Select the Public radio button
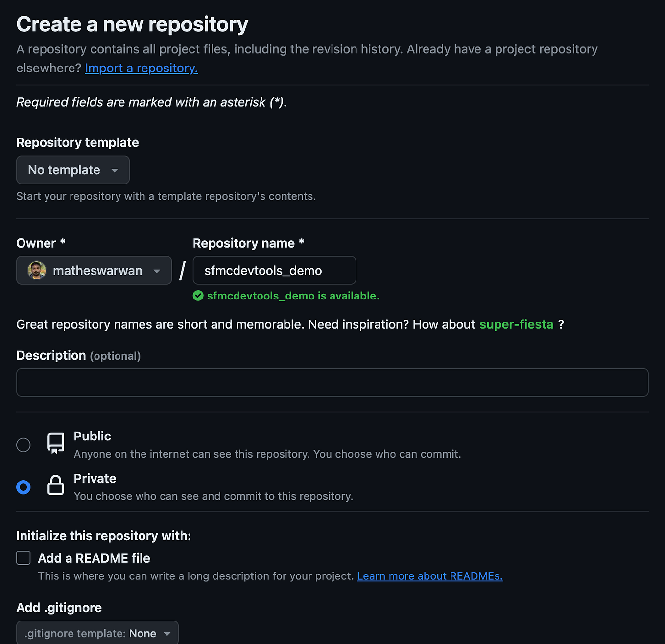The height and width of the screenshot is (644, 665). [x=23, y=445]
